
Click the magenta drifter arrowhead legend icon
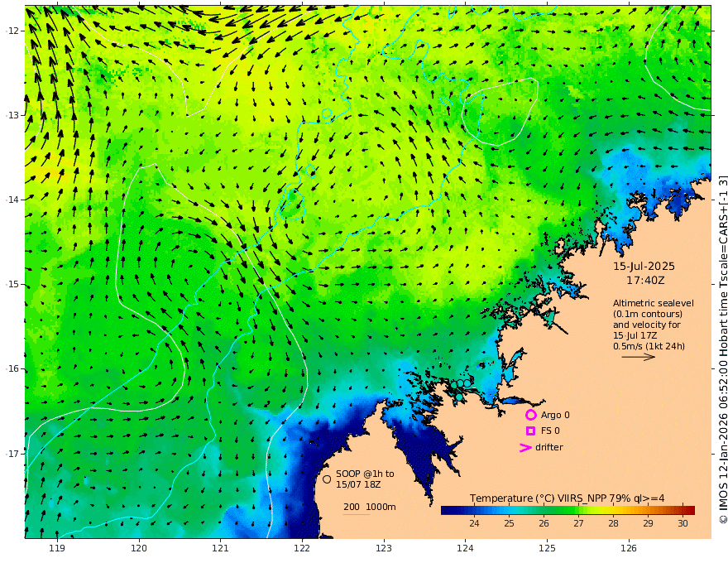(525, 448)
